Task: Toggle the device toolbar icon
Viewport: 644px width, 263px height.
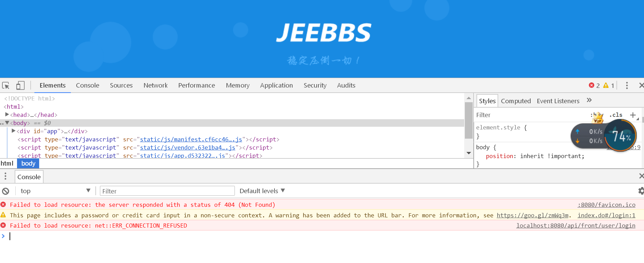Action: point(20,86)
